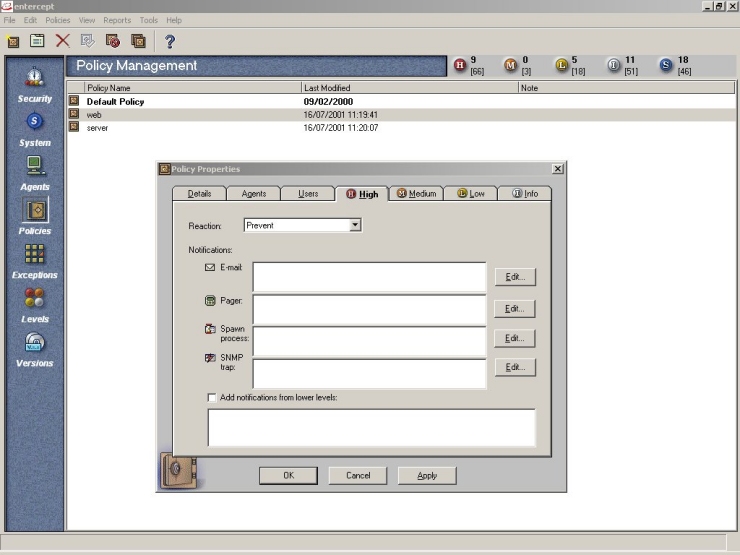Sort by the Last Modified column header

pyautogui.click(x=410, y=88)
